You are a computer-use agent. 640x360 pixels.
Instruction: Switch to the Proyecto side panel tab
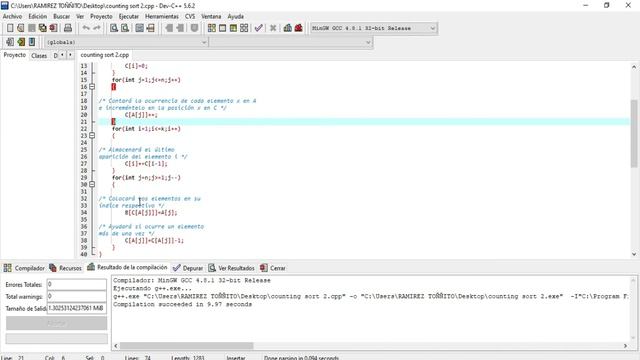pyautogui.click(x=15, y=55)
